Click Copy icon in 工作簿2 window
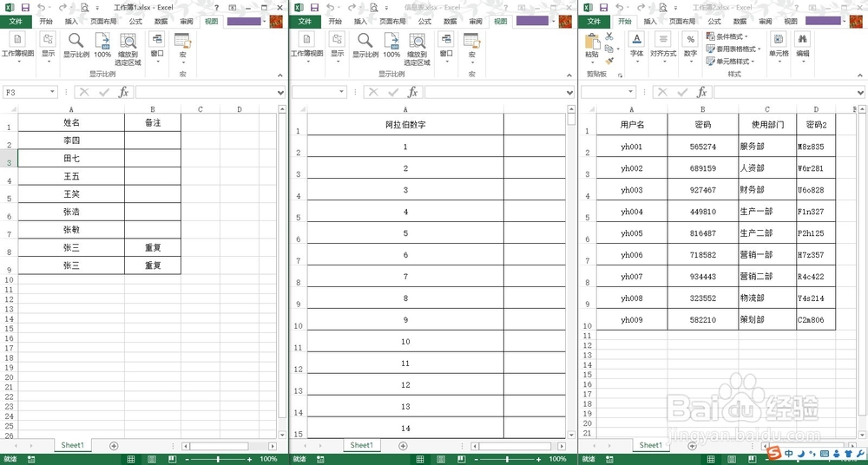This screenshot has width=868, height=465. click(609, 49)
